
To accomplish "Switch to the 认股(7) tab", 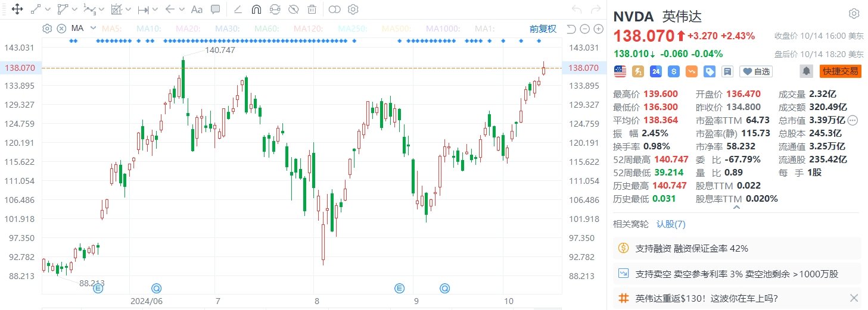I will pos(671,224).
